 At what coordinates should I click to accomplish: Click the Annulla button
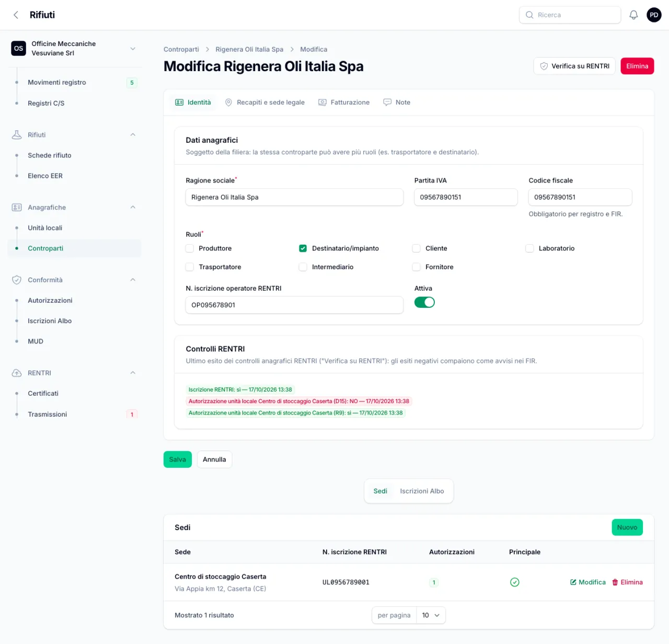coord(214,459)
